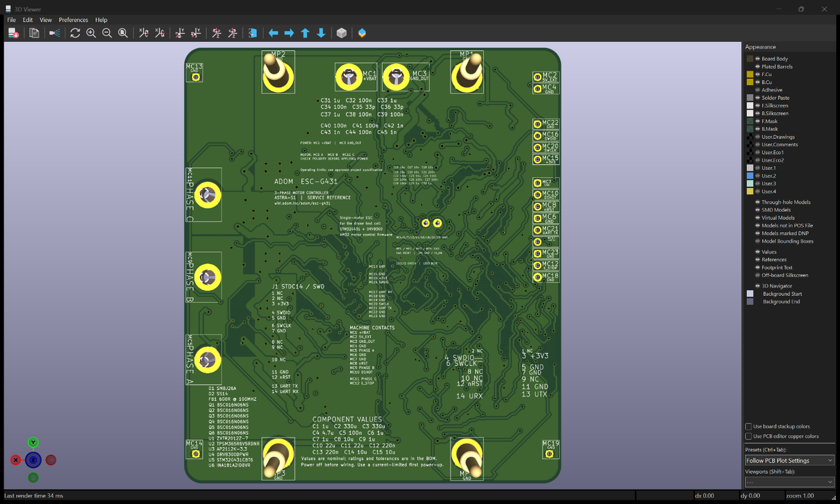This screenshot has height=504, width=840.
Task: Rotate X clockwise toolbar icon
Action: 143,33
